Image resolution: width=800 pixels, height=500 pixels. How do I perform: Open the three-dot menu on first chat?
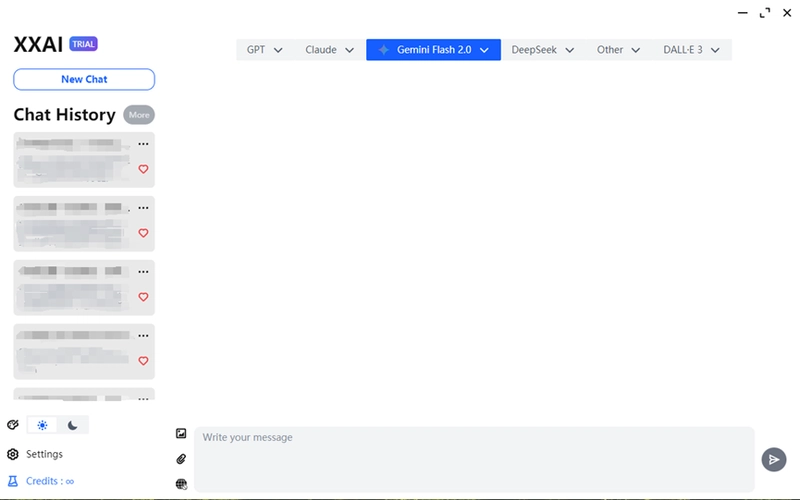click(143, 144)
